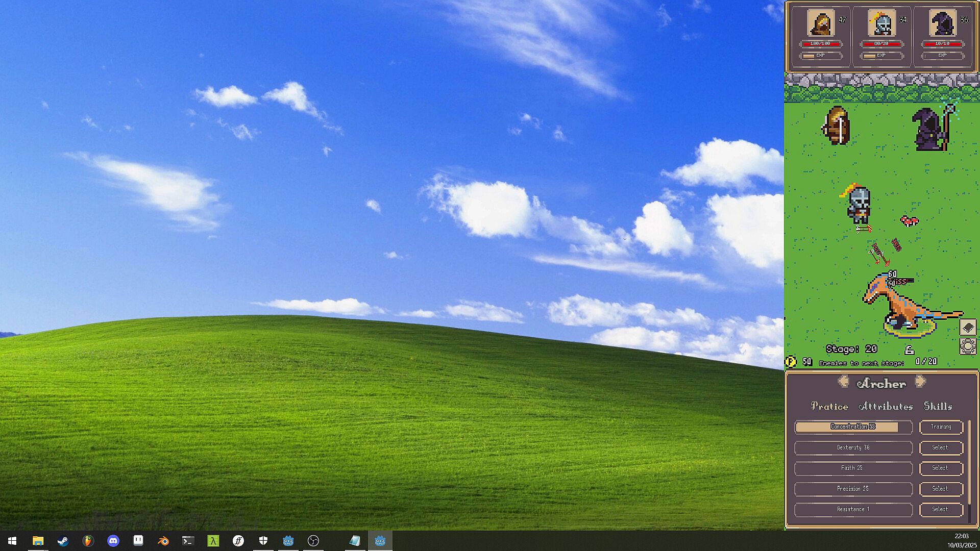Open the Attributes tab

[886, 406]
